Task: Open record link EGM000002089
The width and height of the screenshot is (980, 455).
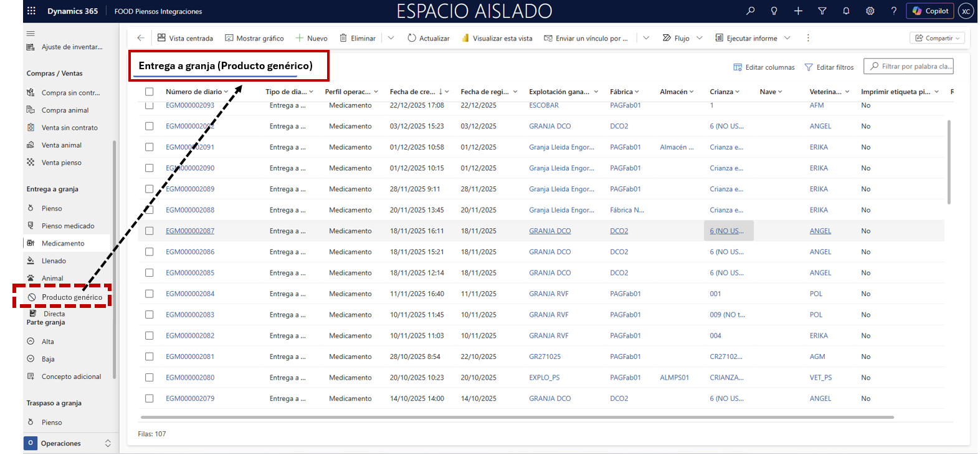Action: (190, 189)
